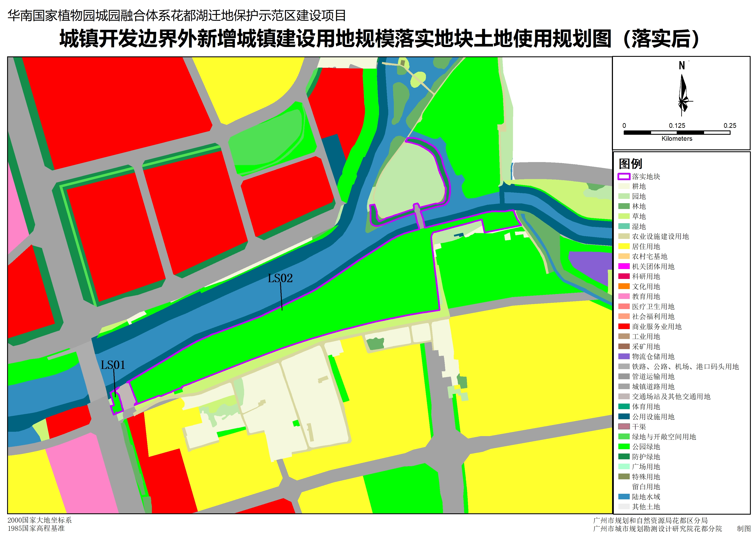
Task: Click the LS01 parcel label
Action: 113,365
